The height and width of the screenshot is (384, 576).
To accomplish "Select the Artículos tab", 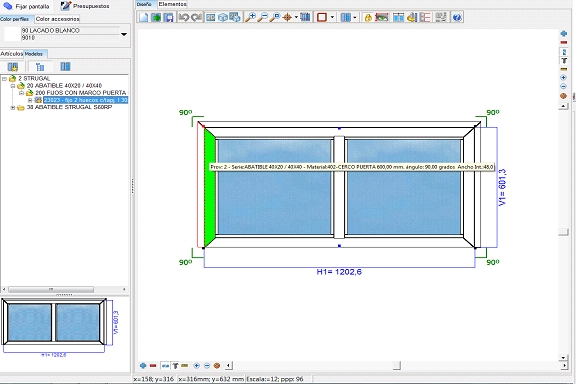I will pyautogui.click(x=11, y=54).
